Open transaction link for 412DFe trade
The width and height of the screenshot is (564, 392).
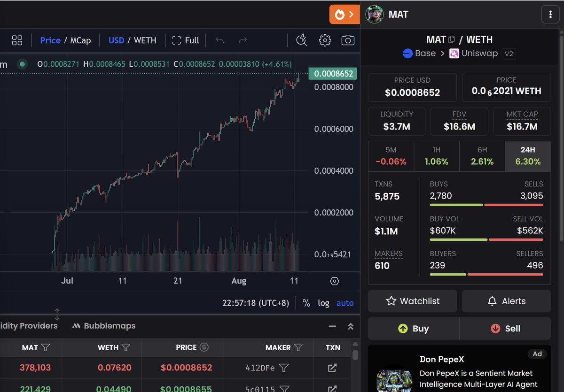tap(332, 368)
